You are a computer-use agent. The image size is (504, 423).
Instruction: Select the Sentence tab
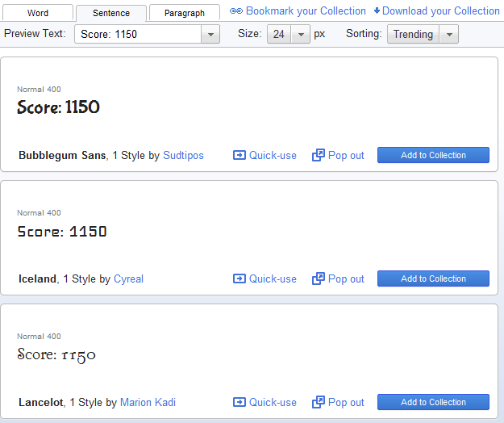click(x=111, y=13)
